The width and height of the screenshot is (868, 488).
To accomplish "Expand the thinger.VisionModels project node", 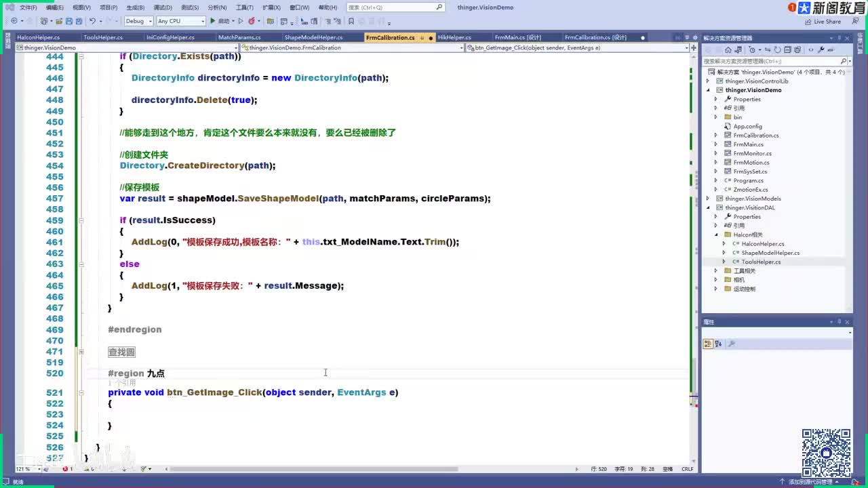I will pos(708,199).
